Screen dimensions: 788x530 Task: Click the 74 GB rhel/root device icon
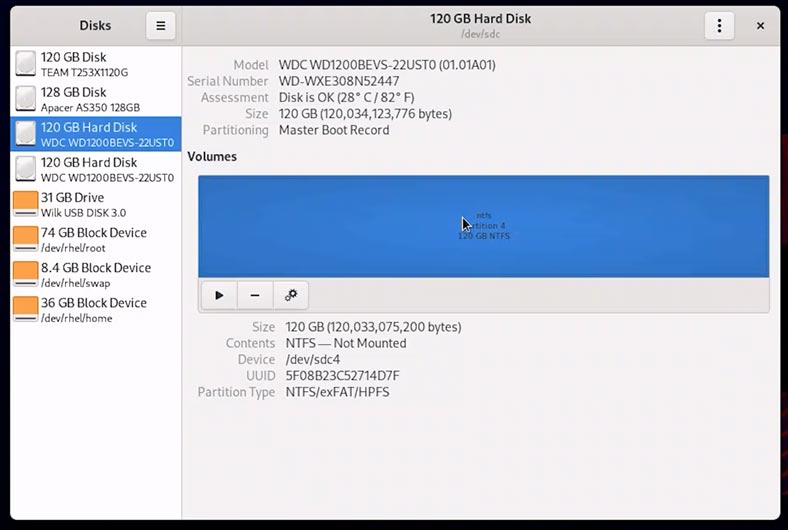pos(26,239)
